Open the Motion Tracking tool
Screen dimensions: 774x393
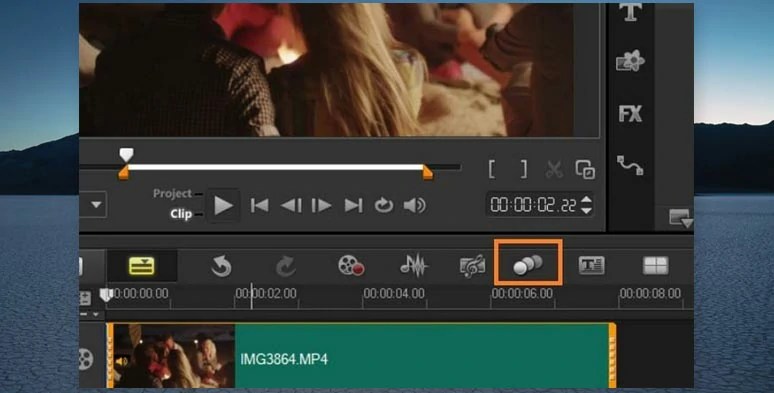pyautogui.click(x=528, y=265)
